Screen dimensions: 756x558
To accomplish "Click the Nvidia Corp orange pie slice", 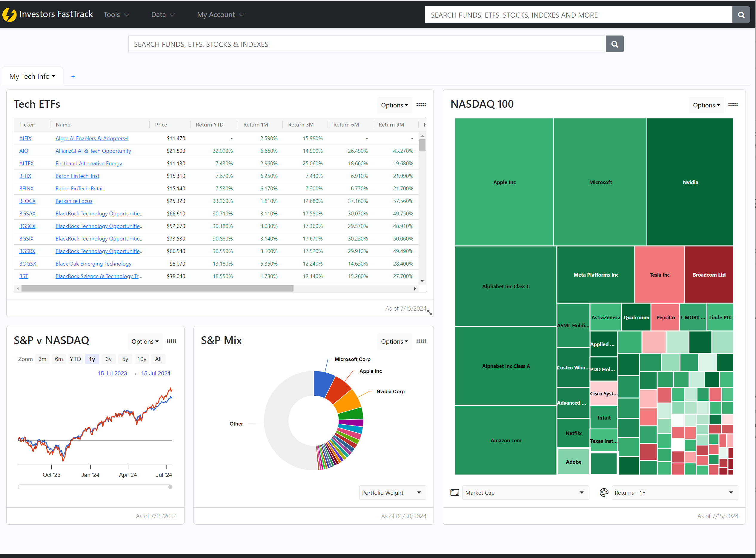I will (x=349, y=401).
